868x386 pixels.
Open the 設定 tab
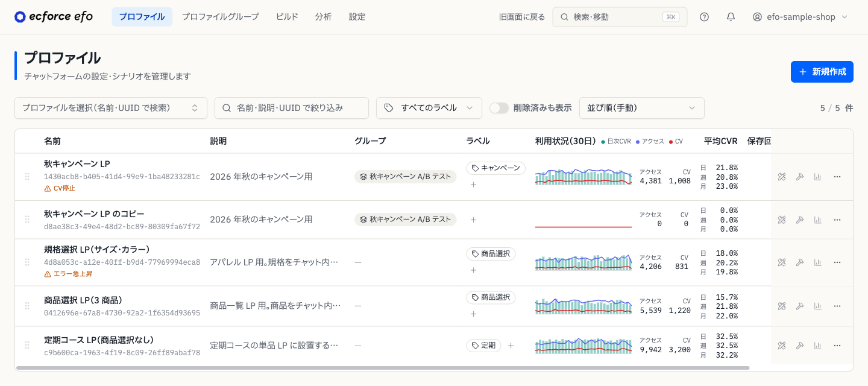point(357,17)
